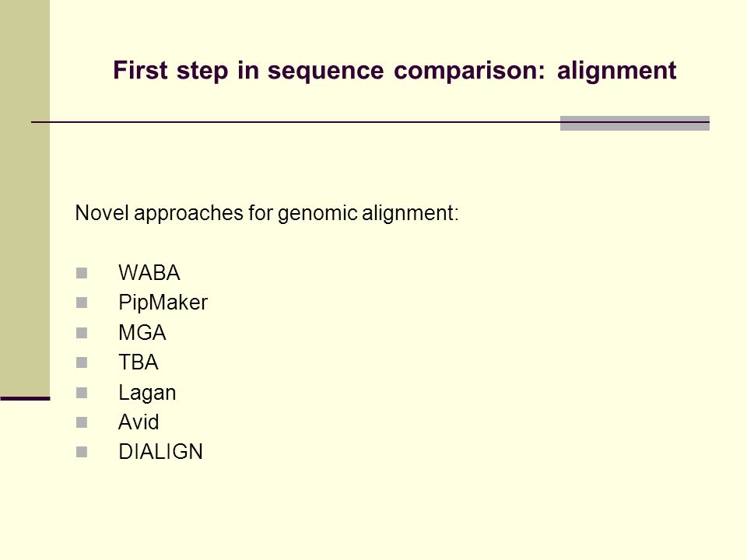Image resolution: width=747 pixels, height=560 pixels.
Task: Click the bullet square beside Lagan
Action: point(82,392)
